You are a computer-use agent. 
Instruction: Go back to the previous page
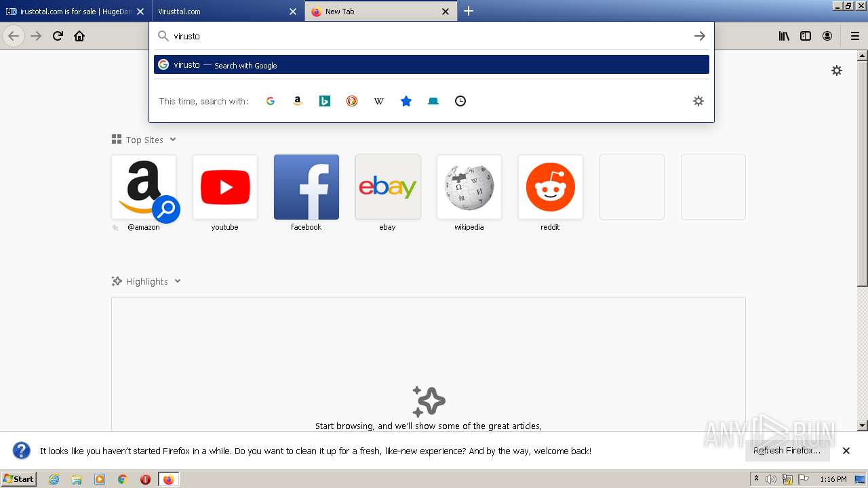coord(14,36)
